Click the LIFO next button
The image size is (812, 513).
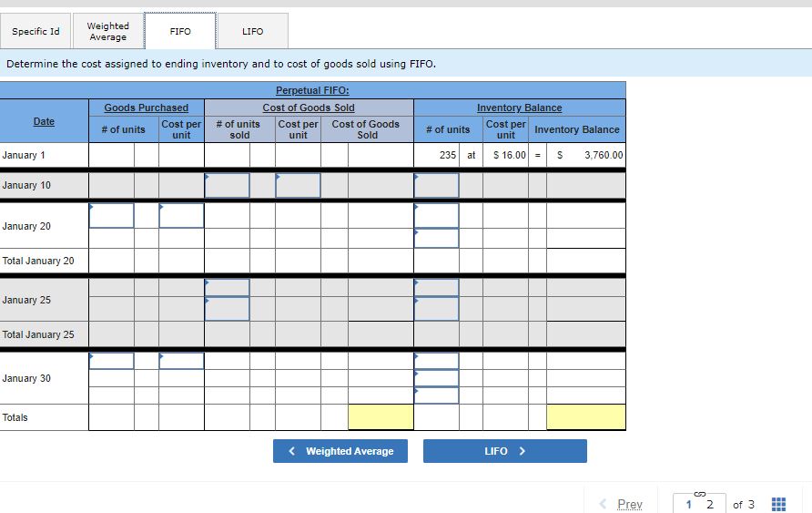point(505,451)
